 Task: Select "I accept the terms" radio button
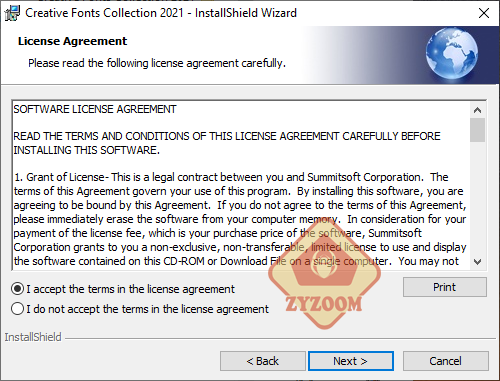[x=17, y=289]
